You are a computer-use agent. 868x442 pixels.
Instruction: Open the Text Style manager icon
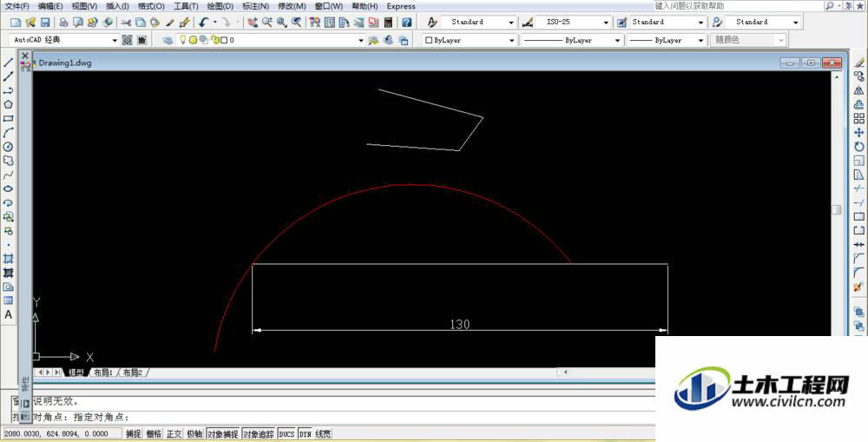tap(432, 23)
